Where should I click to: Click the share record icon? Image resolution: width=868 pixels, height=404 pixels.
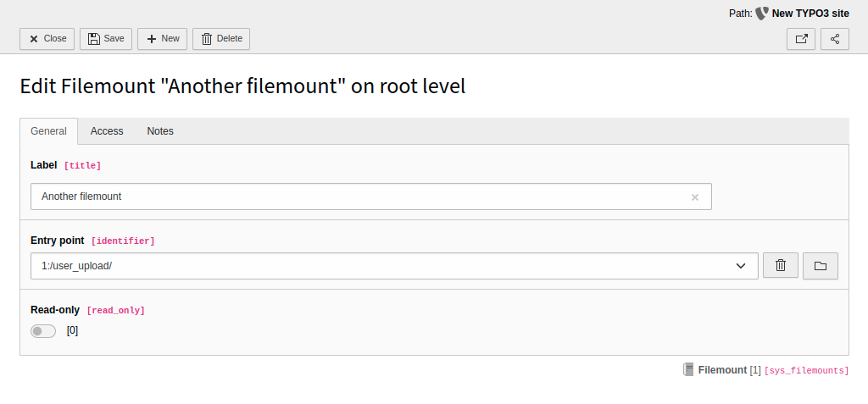pyautogui.click(x=834, y=39)
